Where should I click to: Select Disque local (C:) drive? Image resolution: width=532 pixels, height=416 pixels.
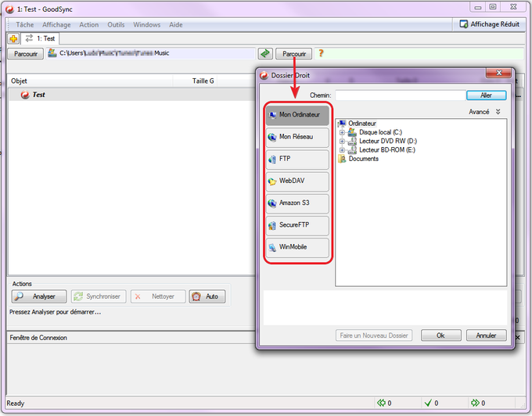[380, 132]
